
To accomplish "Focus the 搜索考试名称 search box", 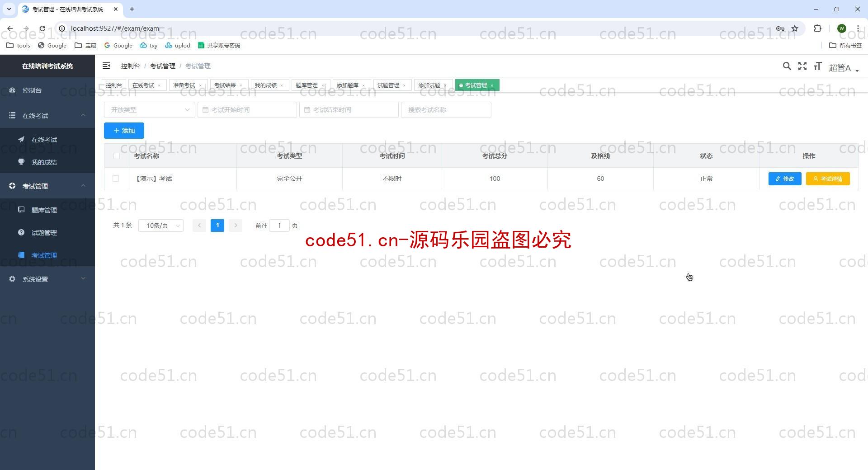I will coord(446,110).
